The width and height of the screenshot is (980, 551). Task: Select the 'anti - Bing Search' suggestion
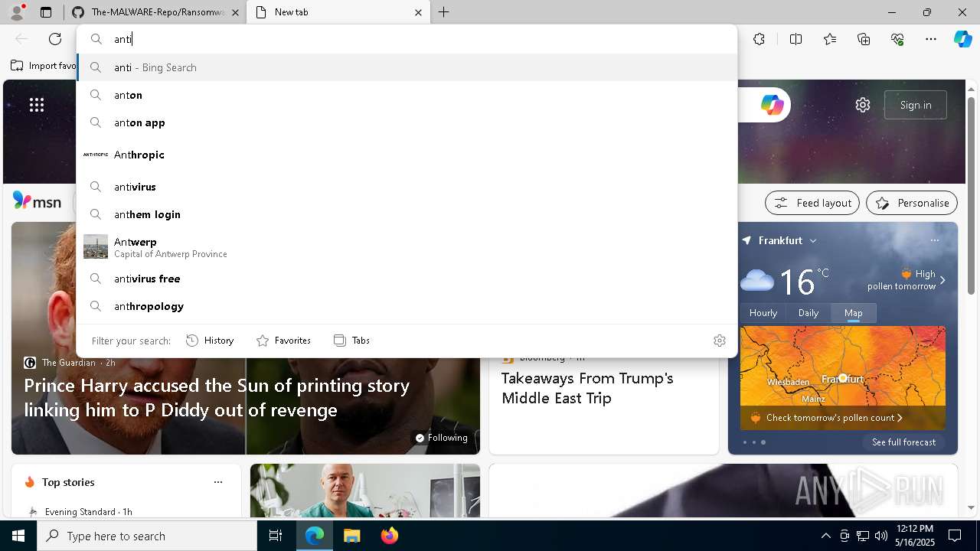[407, 67]
